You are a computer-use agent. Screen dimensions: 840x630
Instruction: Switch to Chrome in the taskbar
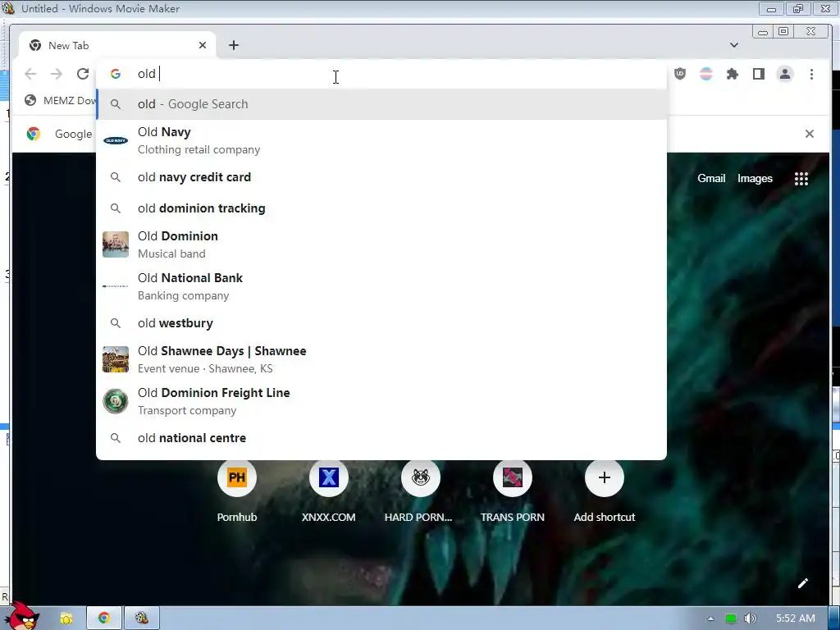104,618
